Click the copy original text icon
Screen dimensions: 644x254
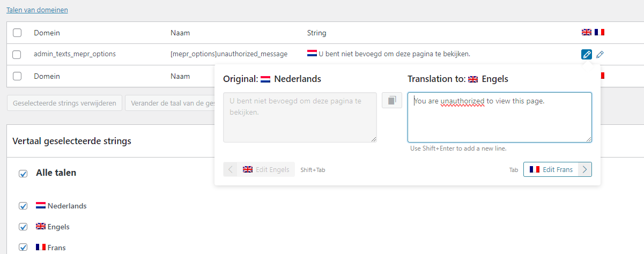[392, 100]
